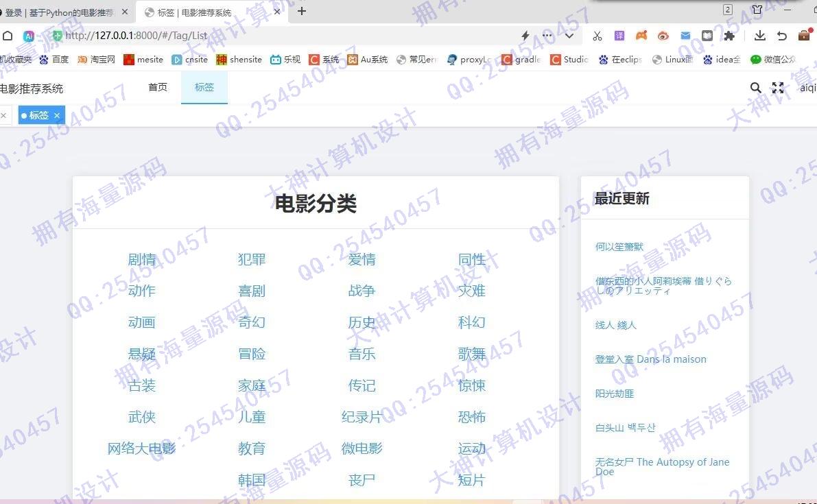Click the browser home icon
Viewport: 817px width, 504px height.
(x=8, y=36)
